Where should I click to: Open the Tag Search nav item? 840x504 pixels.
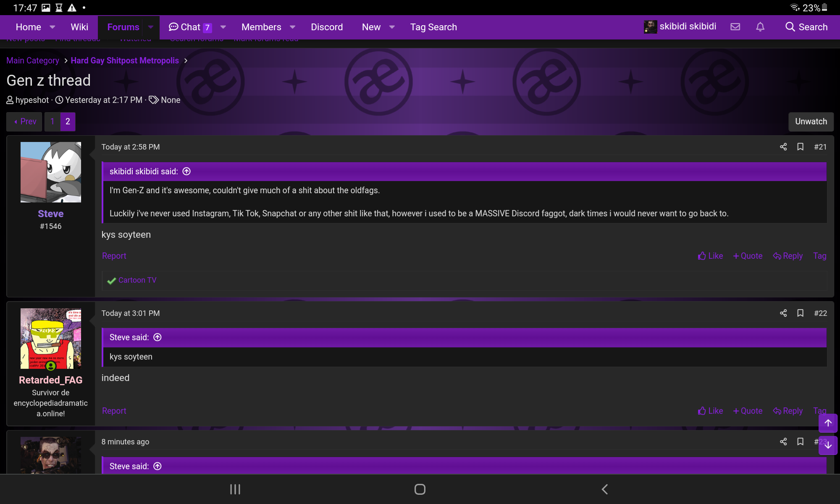click(433, 27)
